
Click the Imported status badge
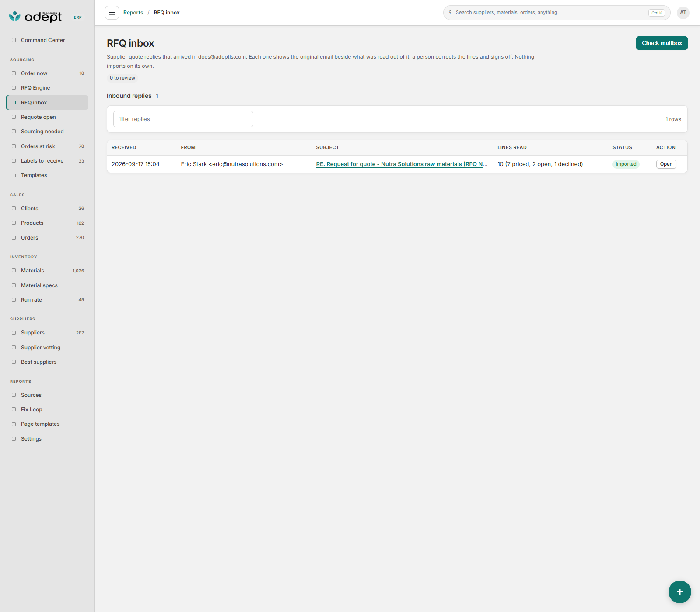[626, 164]
